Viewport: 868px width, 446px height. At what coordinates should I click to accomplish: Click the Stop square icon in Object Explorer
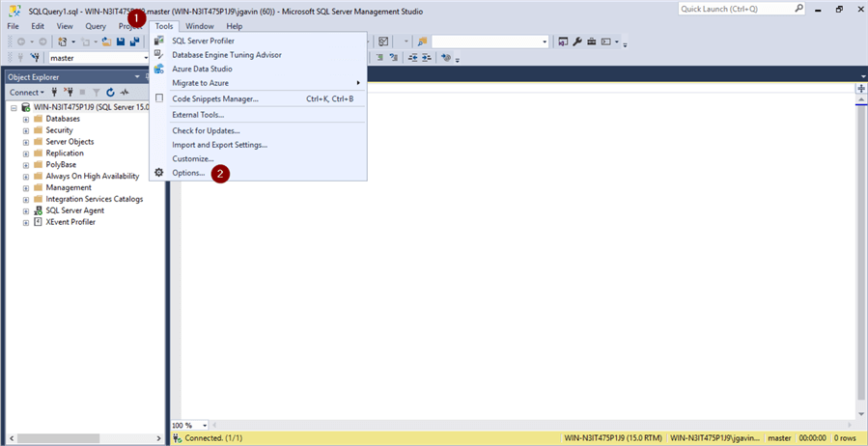coord(82,92)
